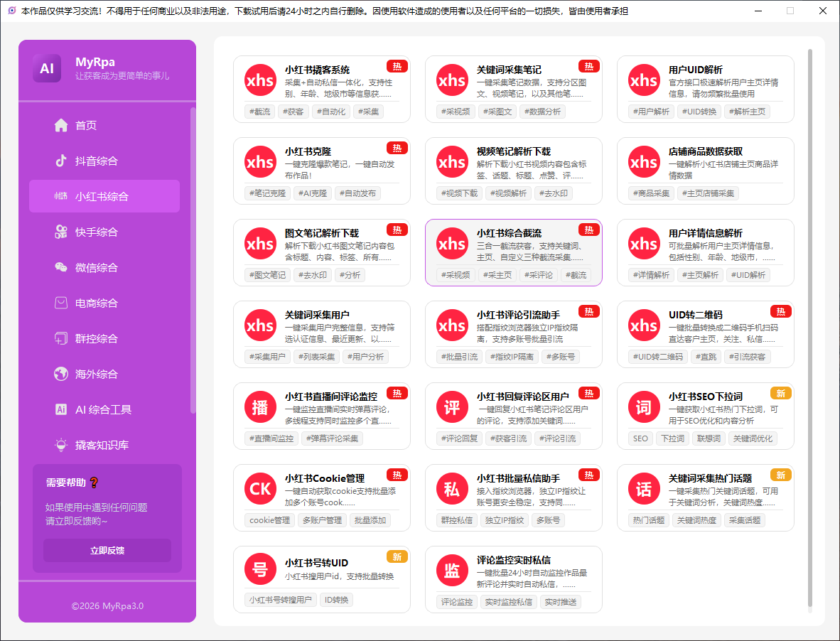Screen dimensions: 840x641
Task: Click the 热 badge on UID转二维码
Action: [780, 312]
